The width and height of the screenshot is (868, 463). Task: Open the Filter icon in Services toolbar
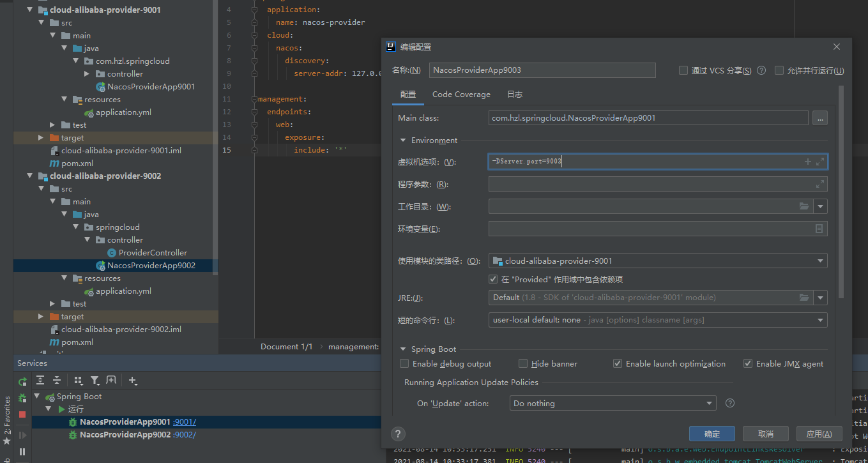coord(95,381)
